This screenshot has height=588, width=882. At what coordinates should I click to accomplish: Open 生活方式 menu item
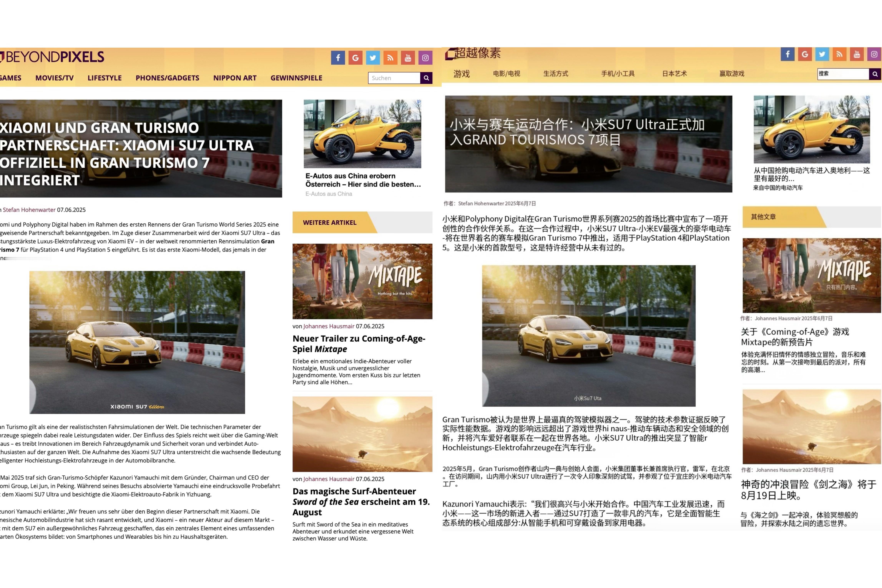pyautogui.click(x=556, y=73)
